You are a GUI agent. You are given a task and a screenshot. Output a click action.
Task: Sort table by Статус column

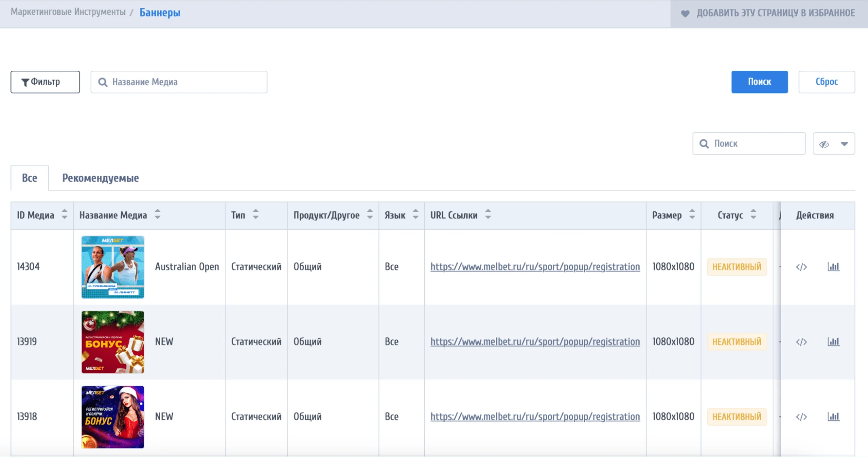coord(753,214)
